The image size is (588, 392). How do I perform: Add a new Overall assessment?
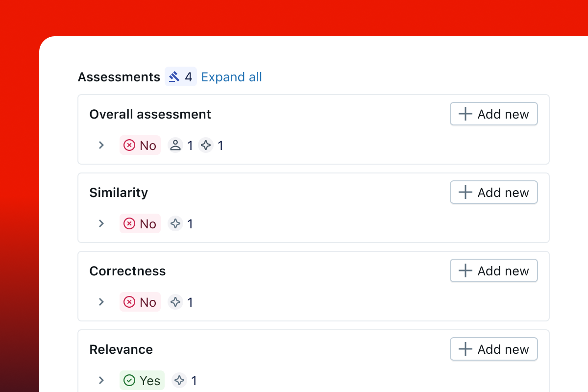click(x=493, y=114)
